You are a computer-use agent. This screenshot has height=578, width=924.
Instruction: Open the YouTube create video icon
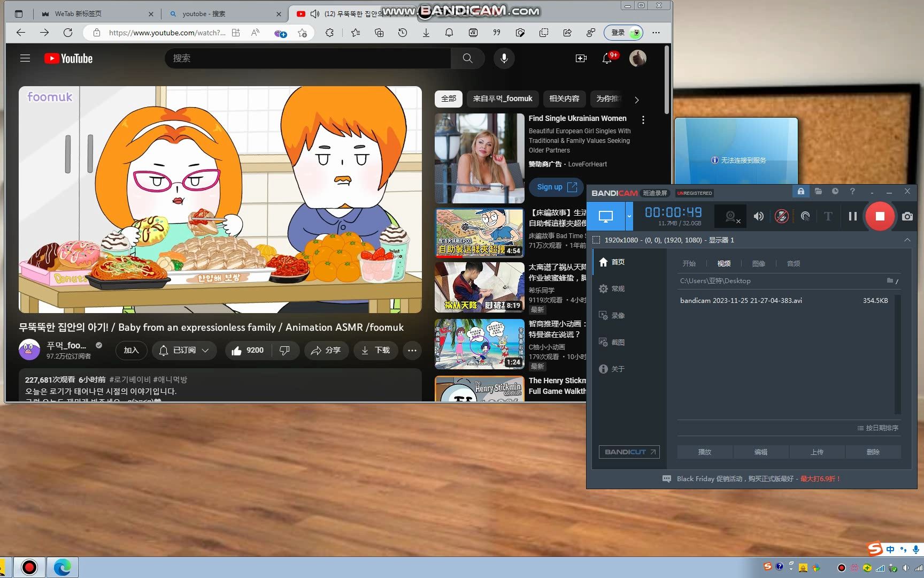[x=581, y=58]
